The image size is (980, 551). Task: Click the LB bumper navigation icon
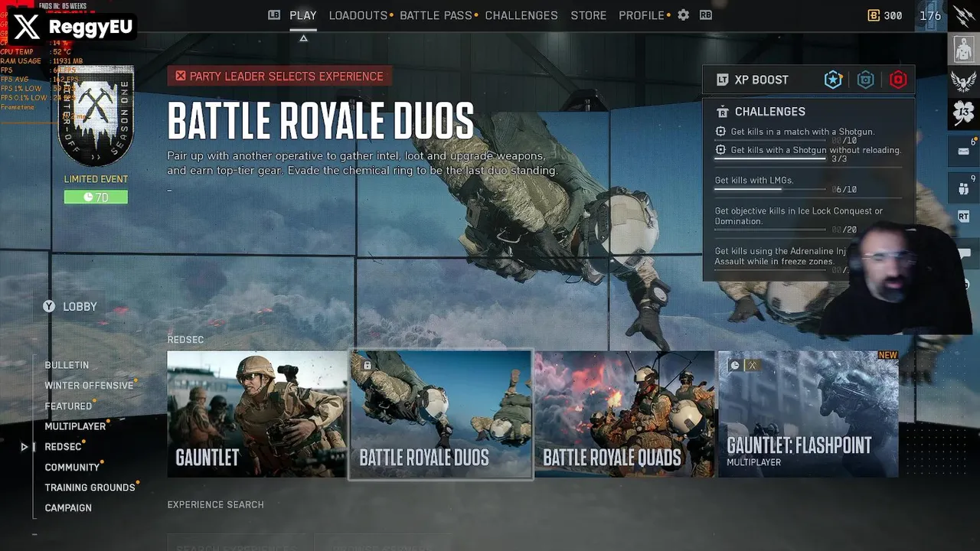click(274, 15)
